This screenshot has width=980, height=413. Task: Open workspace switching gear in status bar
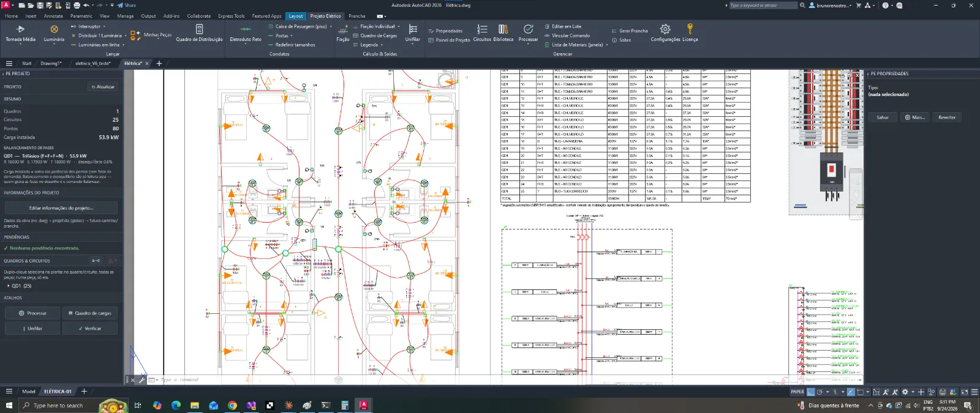click(905, 392)
